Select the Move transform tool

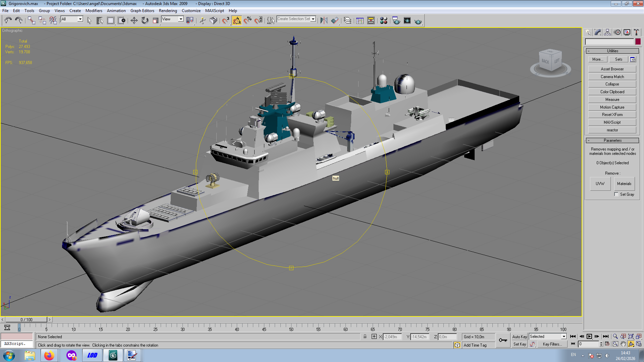134,21
